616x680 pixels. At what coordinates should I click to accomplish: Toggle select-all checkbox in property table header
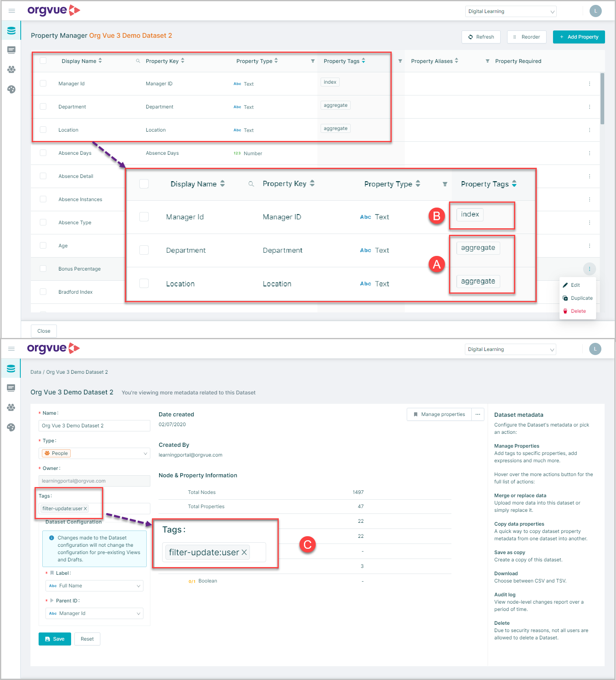[43, 61]
